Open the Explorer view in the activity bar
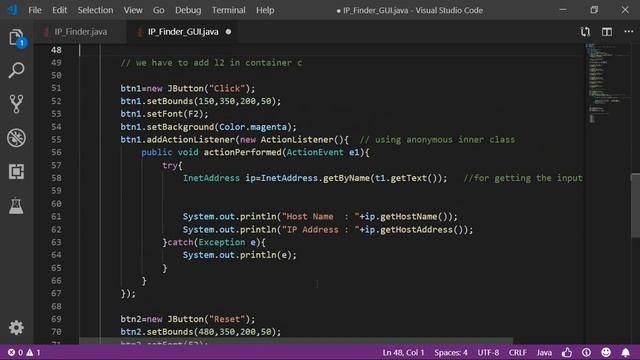This screenshot has height=360, width=640. pos(16,38)
